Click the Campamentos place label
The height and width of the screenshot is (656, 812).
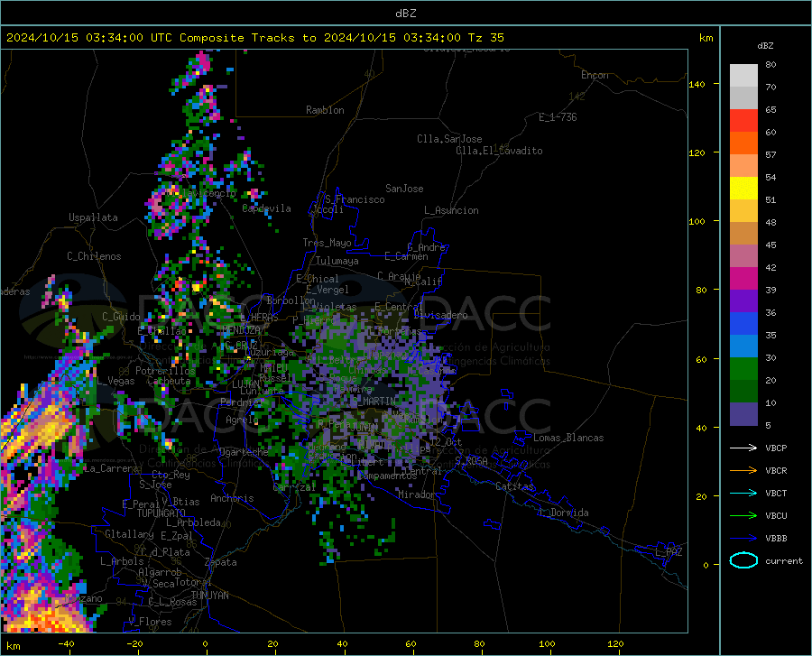point(387,476)
